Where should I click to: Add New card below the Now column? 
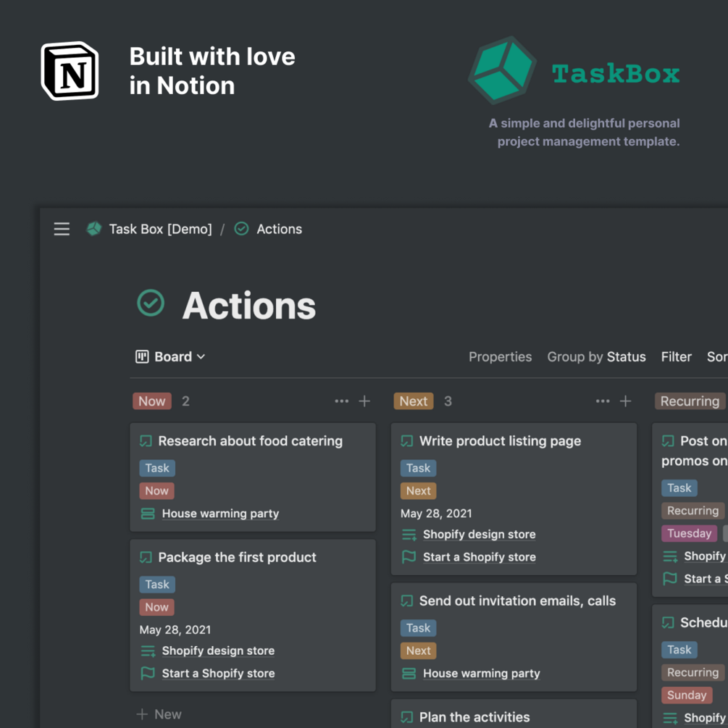(x=159, y=714)
